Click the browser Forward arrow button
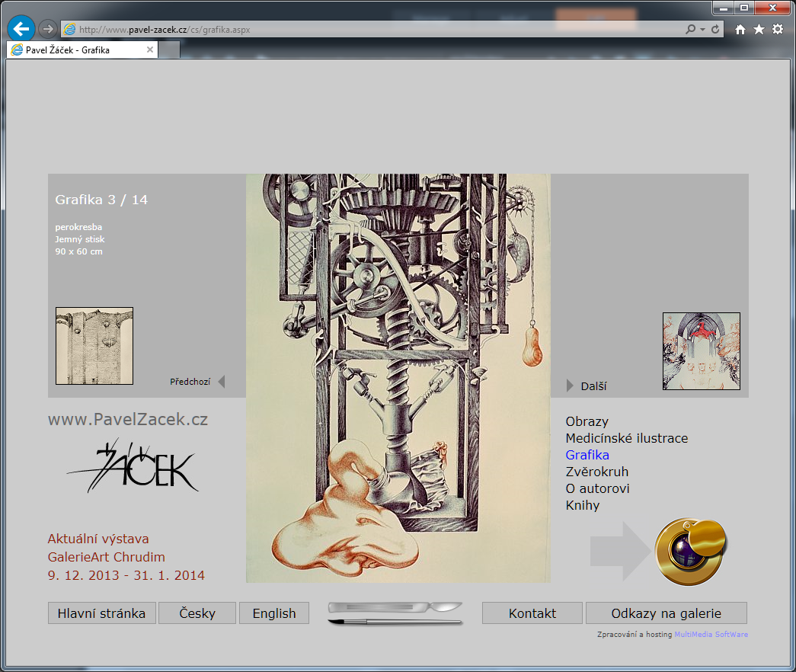 point(48,29)
